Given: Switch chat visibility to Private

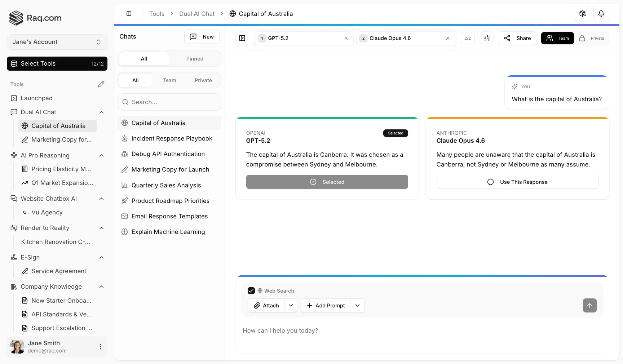Looking at the screenshot, I should pos(592,38).
